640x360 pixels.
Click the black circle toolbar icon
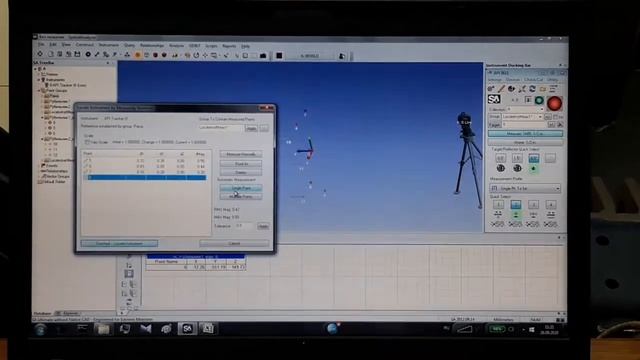click(88, 54)
